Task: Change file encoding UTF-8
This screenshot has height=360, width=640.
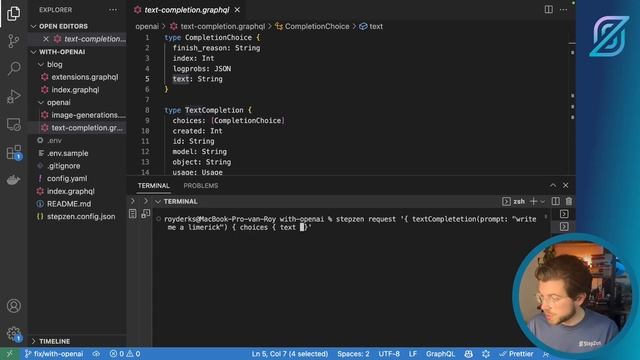Action: click(x=389, y=354)
